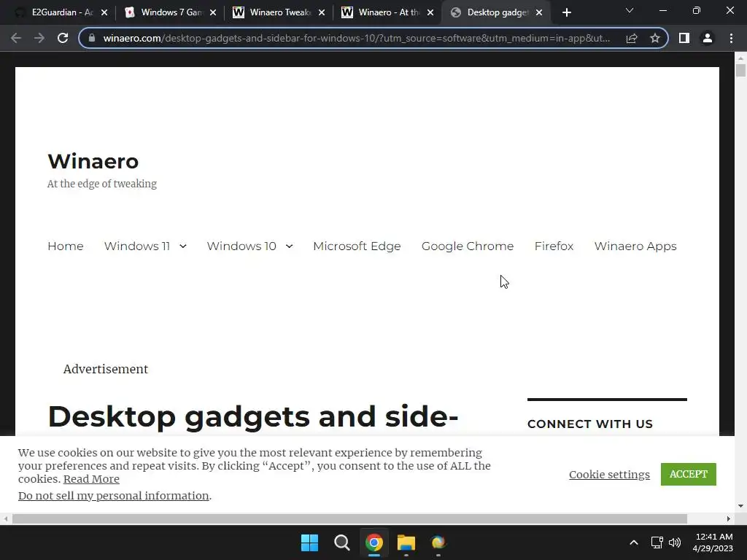Open Windows 10 menu link
This screenshot has height=560, width=747.
tap(241, 246)
